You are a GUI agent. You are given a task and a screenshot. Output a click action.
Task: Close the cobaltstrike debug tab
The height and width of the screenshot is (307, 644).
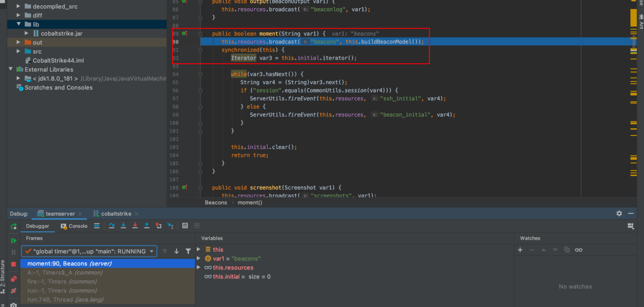point(137,214)
